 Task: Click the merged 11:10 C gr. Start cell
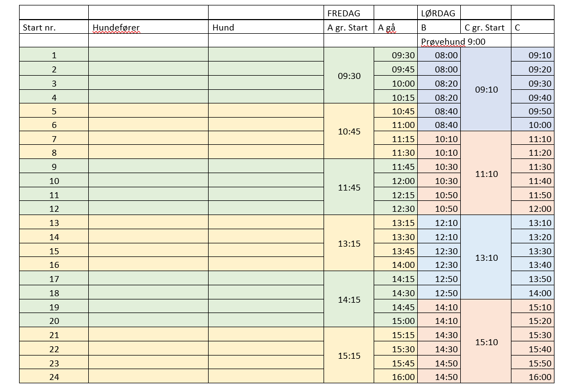[486, 174]
